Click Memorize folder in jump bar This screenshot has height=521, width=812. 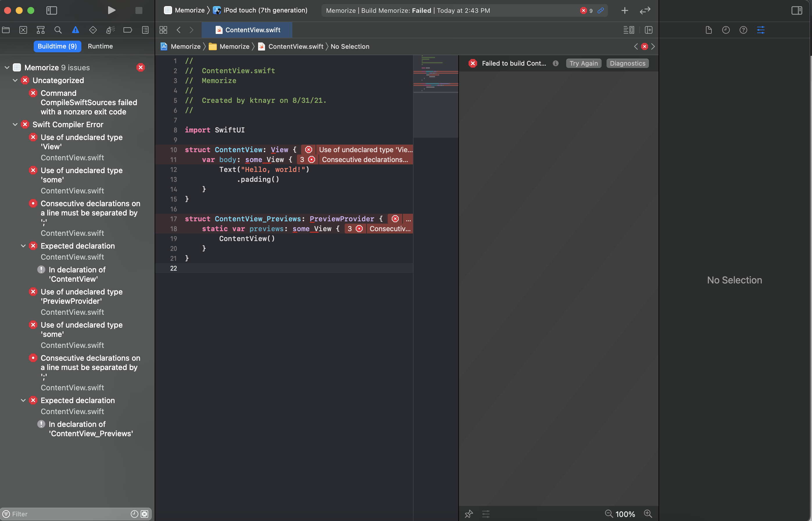[x=230, y=46]
